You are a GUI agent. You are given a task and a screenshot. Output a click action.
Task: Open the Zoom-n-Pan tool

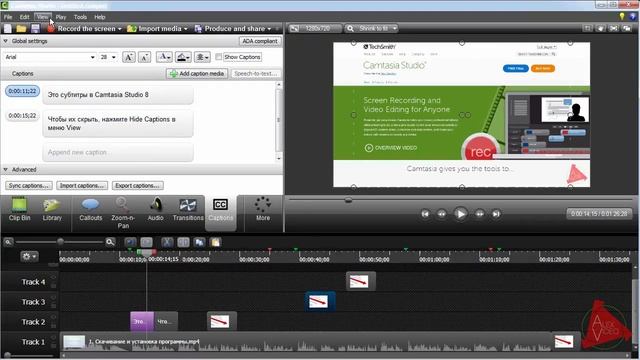tap(123, 213)
